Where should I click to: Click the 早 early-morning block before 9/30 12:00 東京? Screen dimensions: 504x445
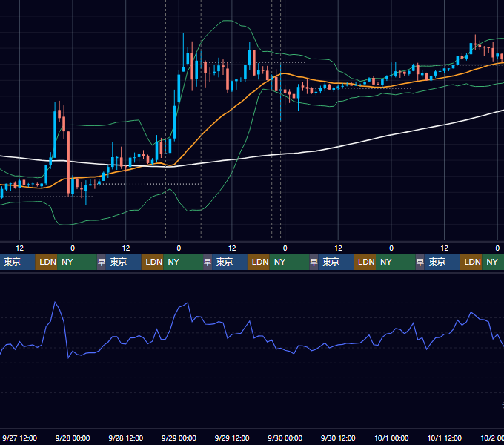314,262
